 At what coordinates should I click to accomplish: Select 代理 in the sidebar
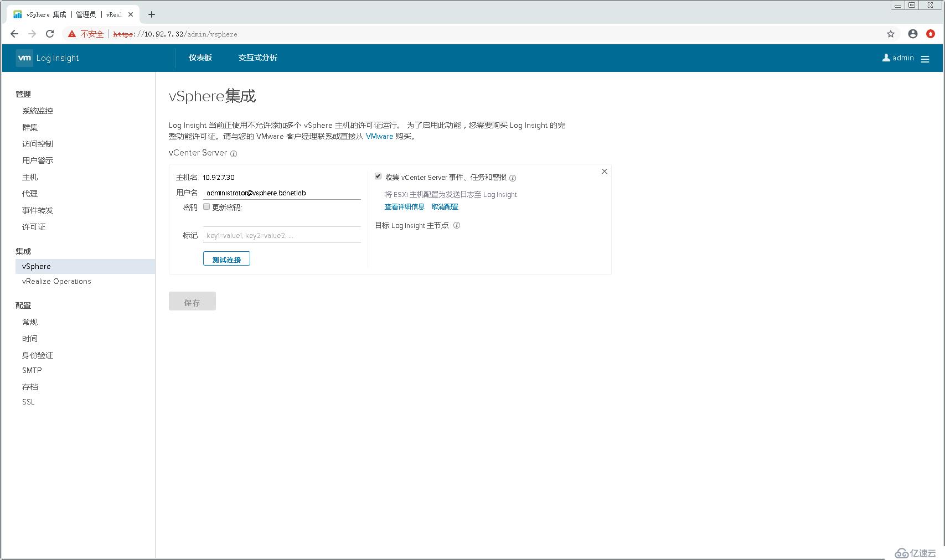pyautogui.click(x=30, y=194)
